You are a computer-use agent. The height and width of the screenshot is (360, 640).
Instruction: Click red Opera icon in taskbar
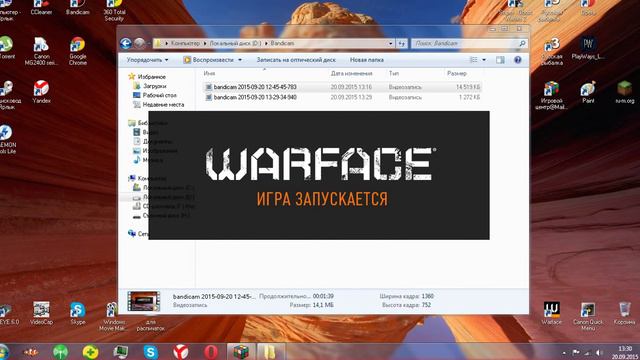tap(211, 351)
